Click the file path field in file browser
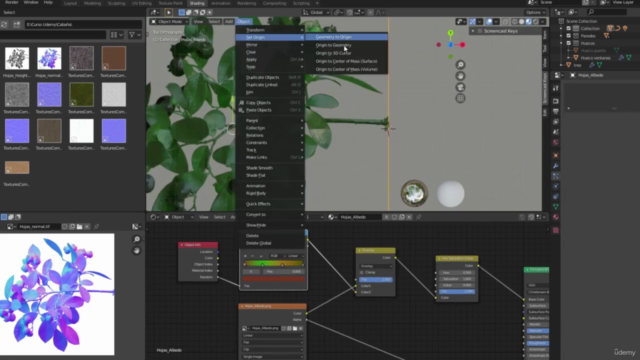 (x=83, y=24)
